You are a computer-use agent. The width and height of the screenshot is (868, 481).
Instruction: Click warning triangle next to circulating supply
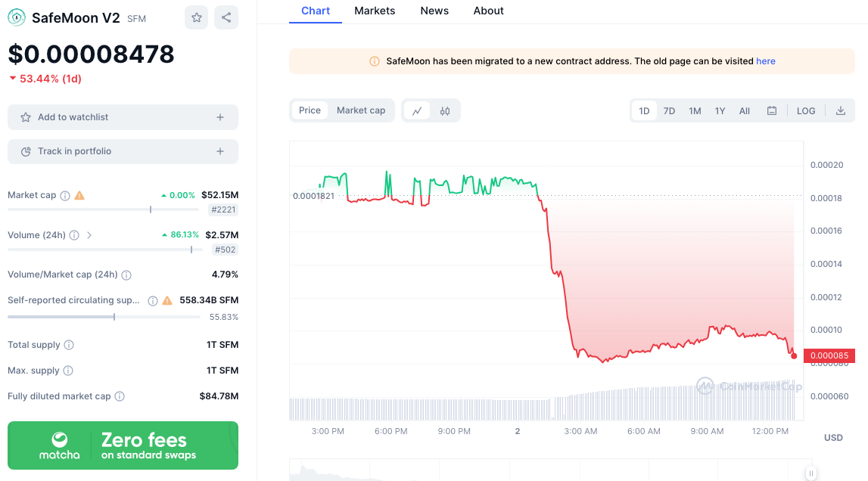point(167,300)
